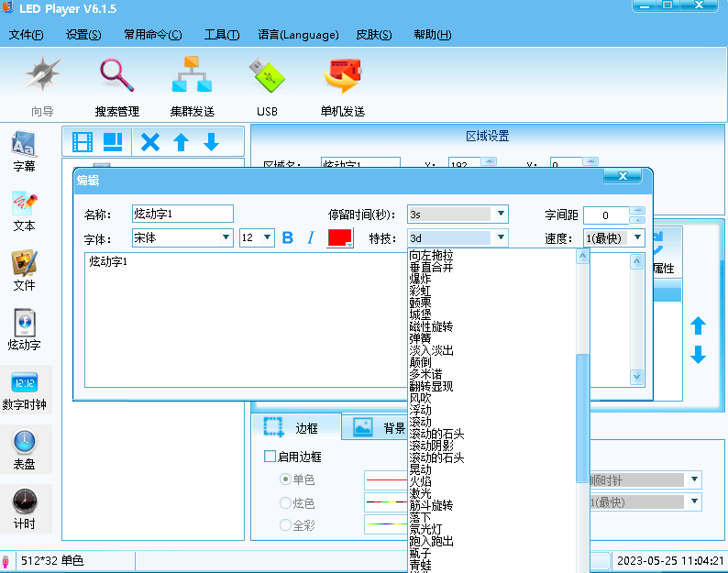Increase 字间距 with the up stepper

tap(637, 210)
